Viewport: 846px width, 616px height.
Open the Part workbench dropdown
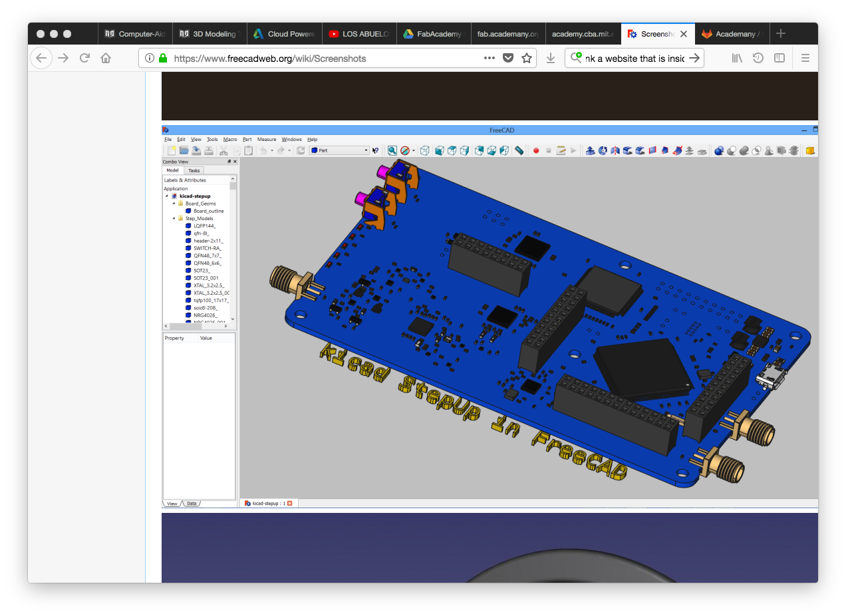339,150
